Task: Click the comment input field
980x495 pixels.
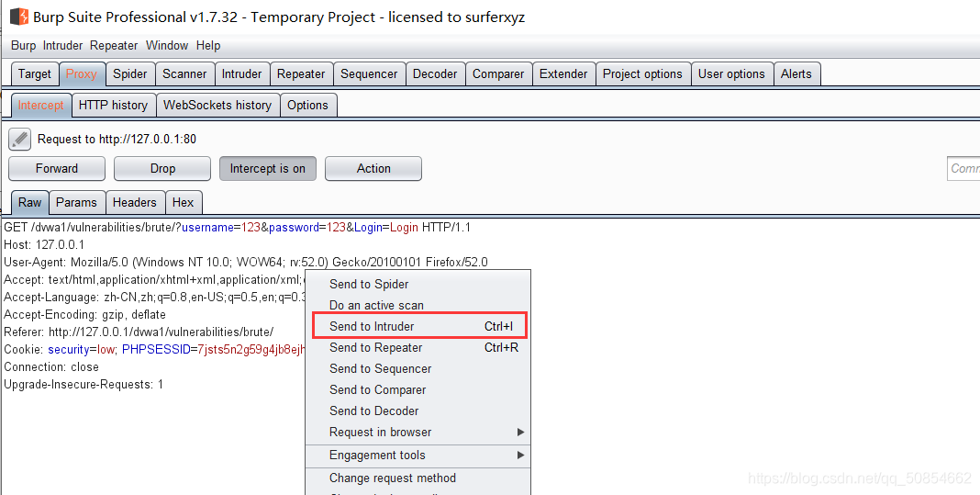Action: (x=963, y=168)
